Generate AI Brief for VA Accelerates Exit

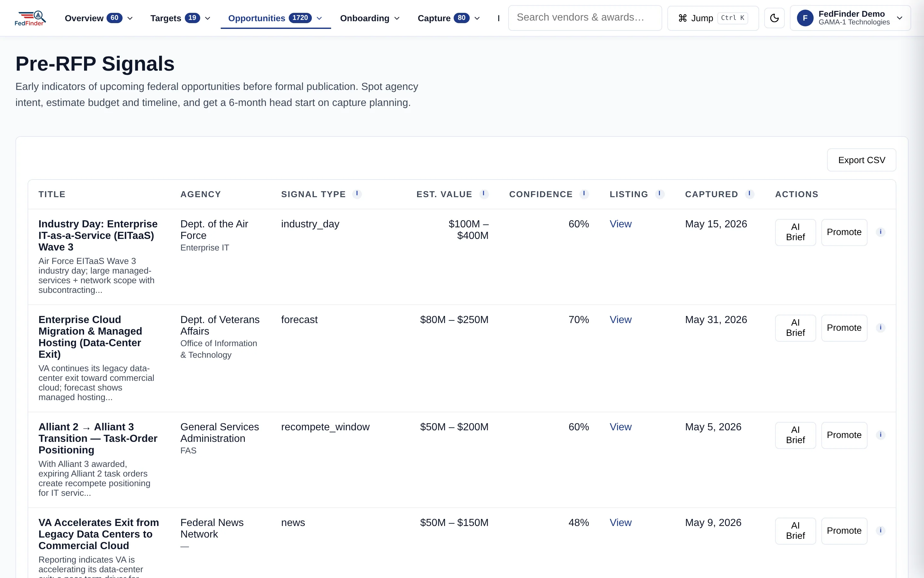point(795,530)
